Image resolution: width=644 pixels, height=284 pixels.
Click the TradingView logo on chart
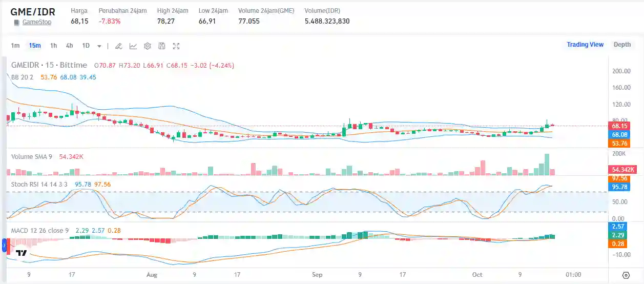[x=22, y=253]
